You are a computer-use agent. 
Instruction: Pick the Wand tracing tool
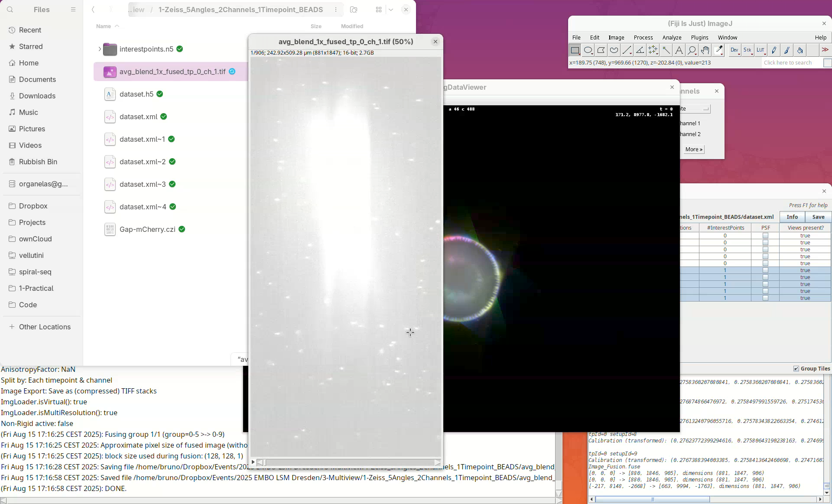(x=666, y=50)
